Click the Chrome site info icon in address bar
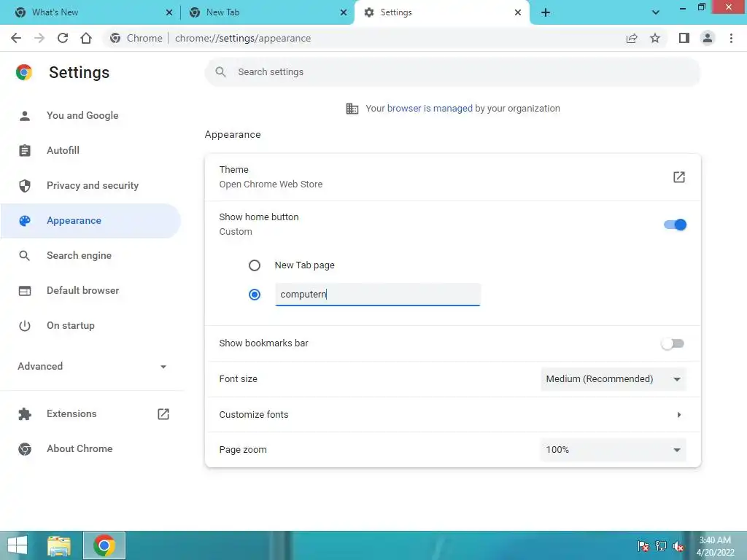The height and width of the screenshot is (560, 747). tap(115, 38)
